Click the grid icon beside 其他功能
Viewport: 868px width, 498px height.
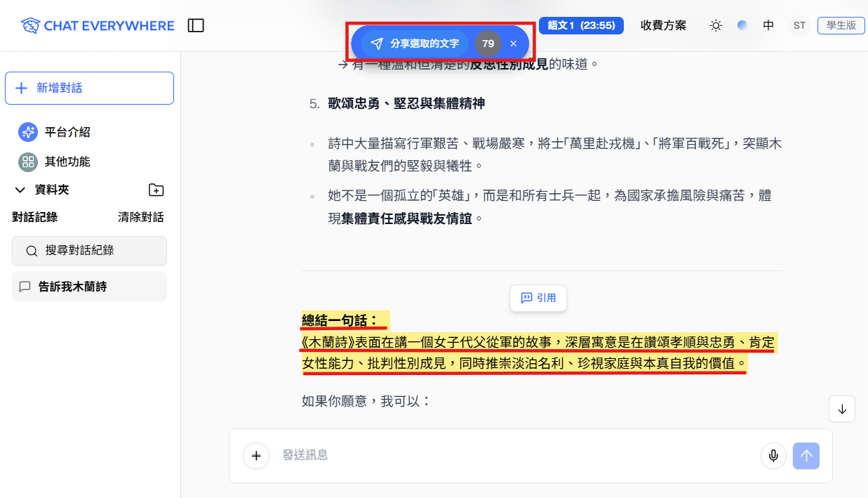(28, 162)
